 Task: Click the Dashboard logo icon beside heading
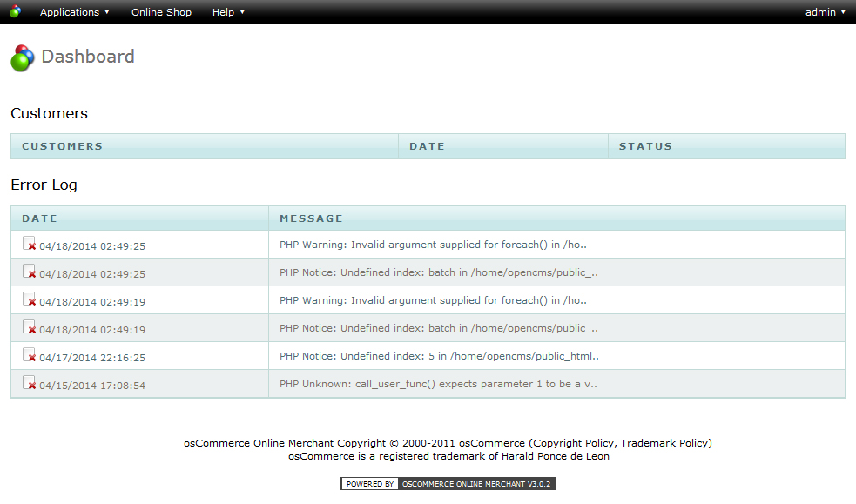23,57
